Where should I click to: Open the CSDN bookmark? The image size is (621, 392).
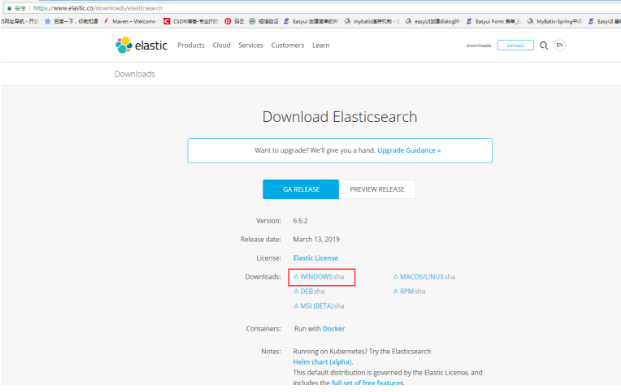pyautogui.click(x=191, y=21)
